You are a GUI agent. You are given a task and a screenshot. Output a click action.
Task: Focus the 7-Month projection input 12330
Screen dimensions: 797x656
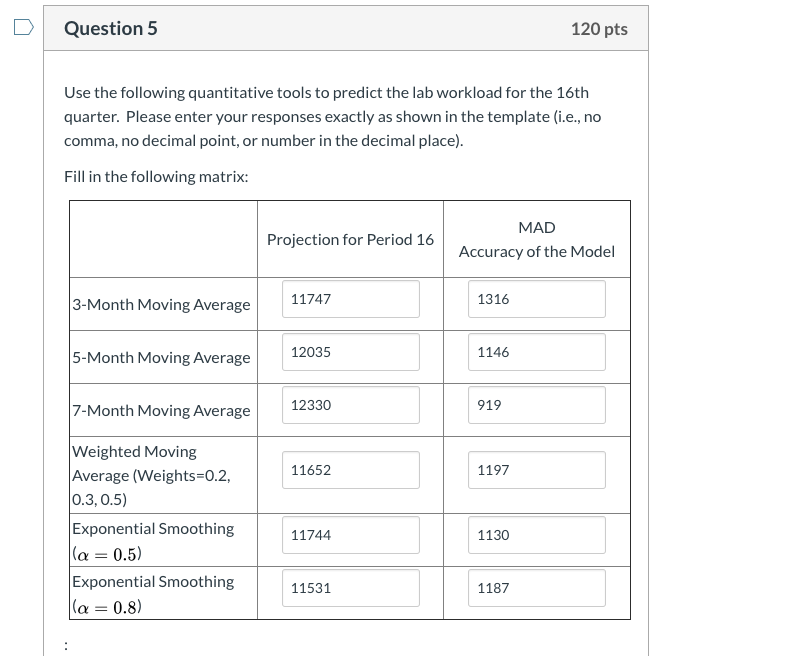[x=351, y=405]
